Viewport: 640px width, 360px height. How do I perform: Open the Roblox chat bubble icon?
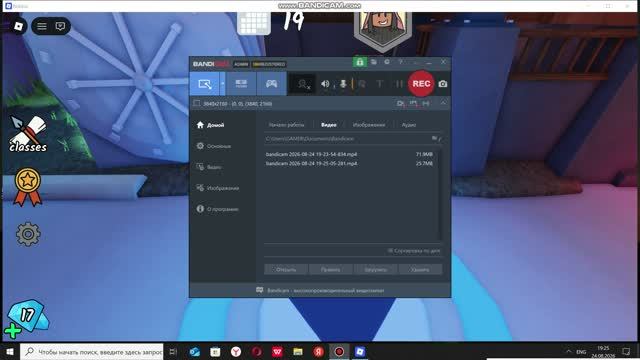point(60,26)
